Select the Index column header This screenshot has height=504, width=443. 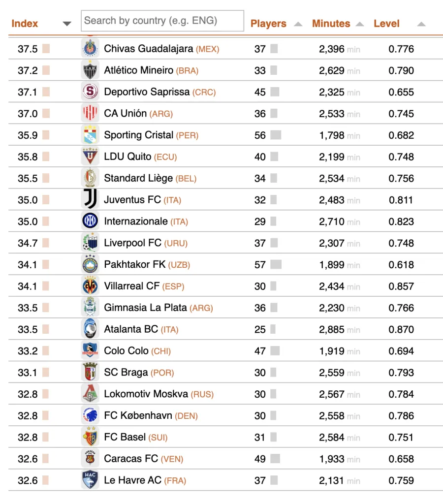[x=25, y=23]
